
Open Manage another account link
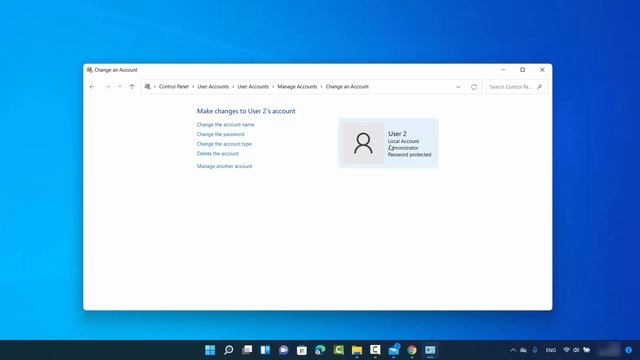click(x=224, y=166)
